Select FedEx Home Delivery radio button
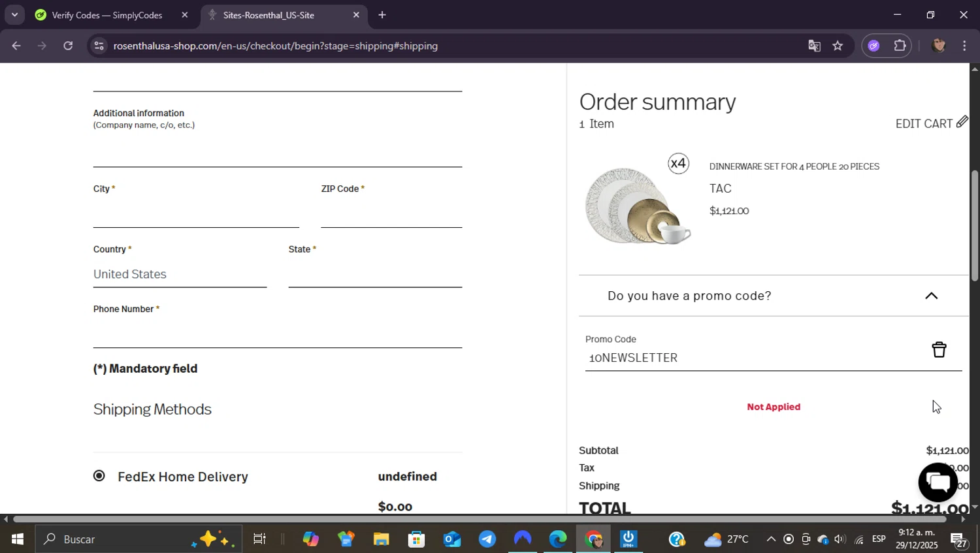980x553 pixels. tap(99, 476)
